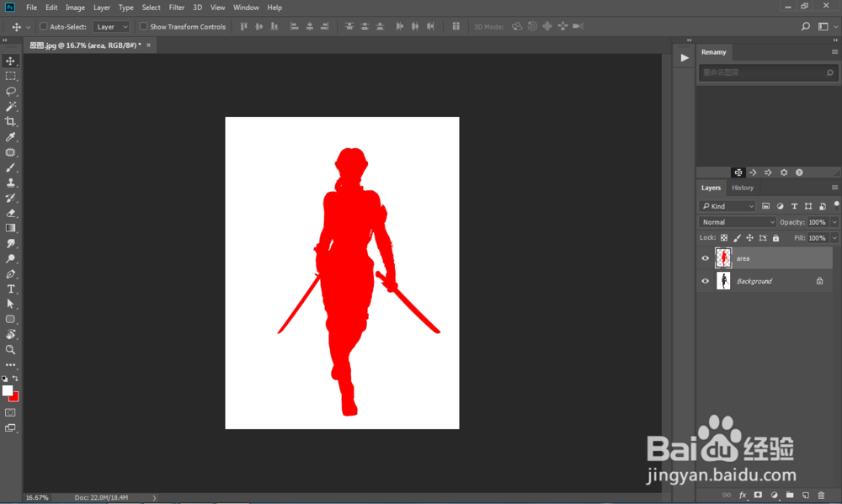Open the Normal blend mode dropdown
The height and width of the screenshot is (504, 842).
coord(738,222)
